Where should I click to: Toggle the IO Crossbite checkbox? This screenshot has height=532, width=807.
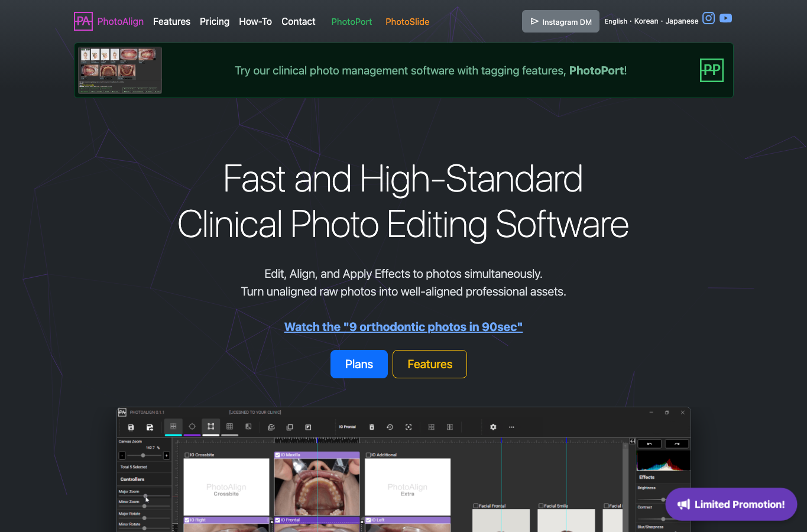[x=187, y=455]
